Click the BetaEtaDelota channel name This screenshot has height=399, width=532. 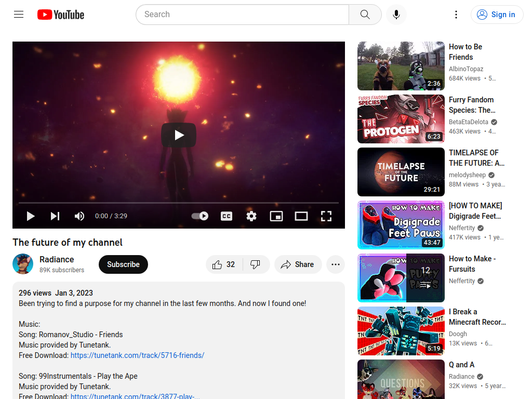pyautogui.click(x=469, y=122)
